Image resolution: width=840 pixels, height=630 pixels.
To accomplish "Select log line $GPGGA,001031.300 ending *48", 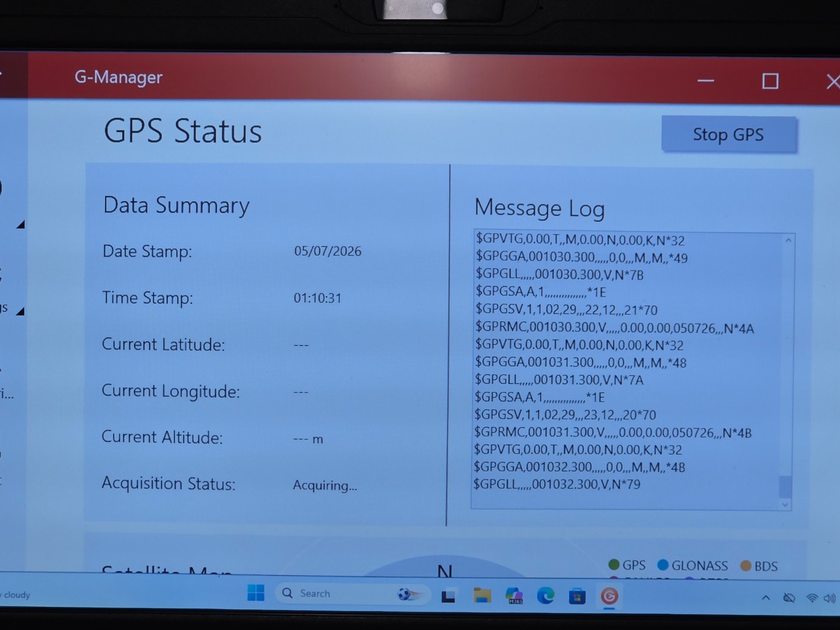I will 581,362.
